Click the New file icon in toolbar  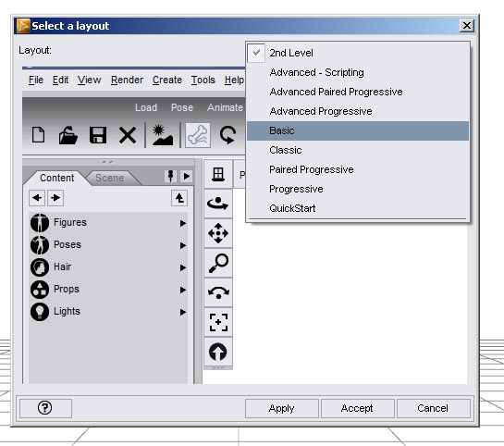coord(38,135)
